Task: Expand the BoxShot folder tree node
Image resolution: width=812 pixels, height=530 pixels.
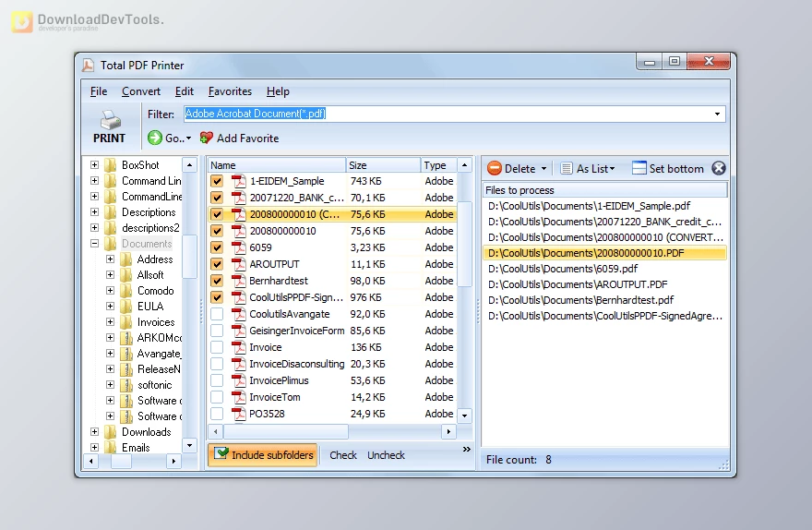Action: click(94, 165)
